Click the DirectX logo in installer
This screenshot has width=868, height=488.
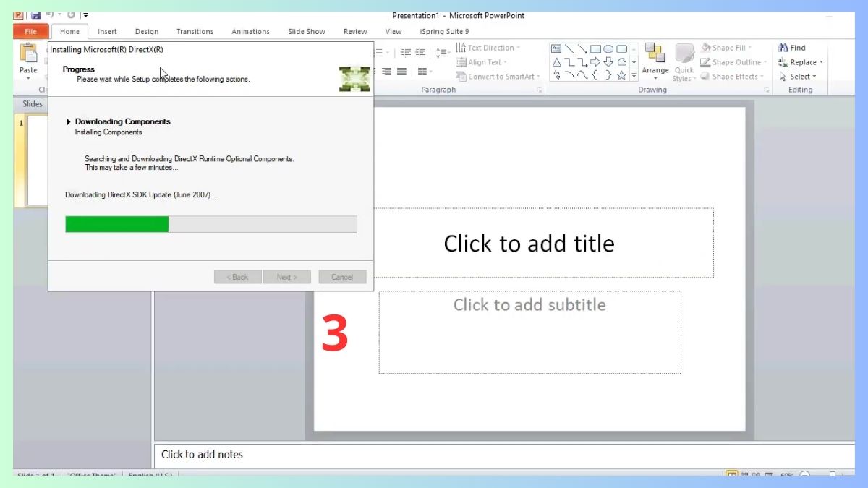[x=354, y=79]
